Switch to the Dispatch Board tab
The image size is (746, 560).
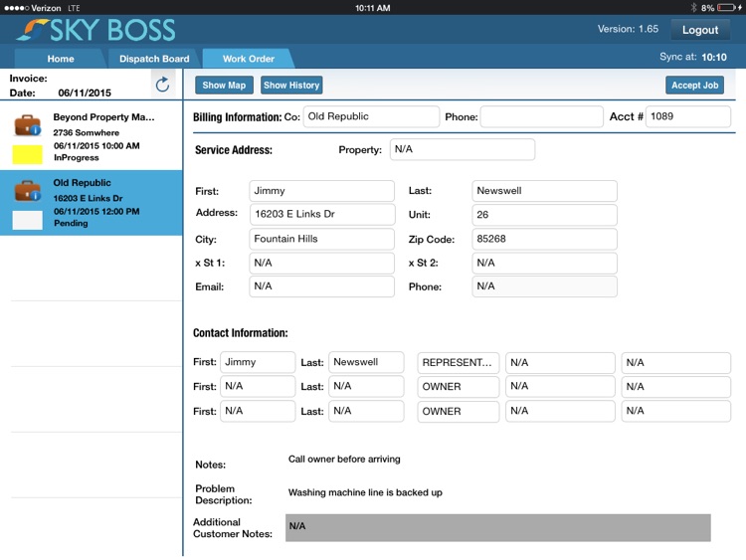[x=154, y=59]
